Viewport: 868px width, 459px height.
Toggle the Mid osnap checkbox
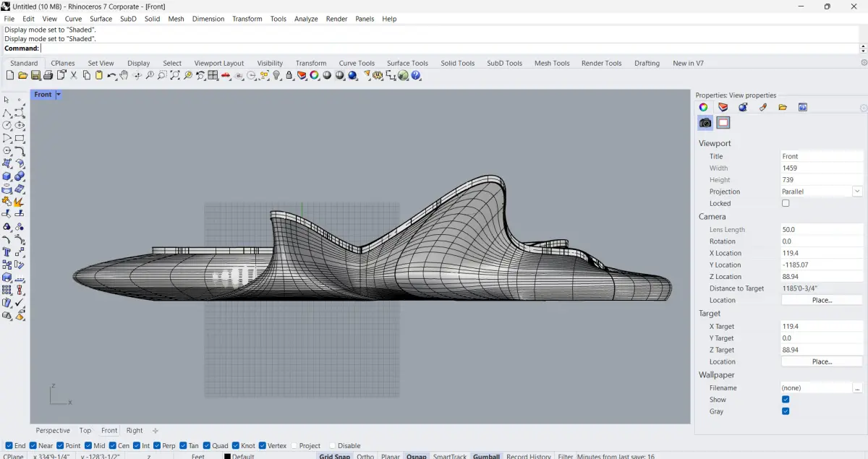(x=88, y=446)
